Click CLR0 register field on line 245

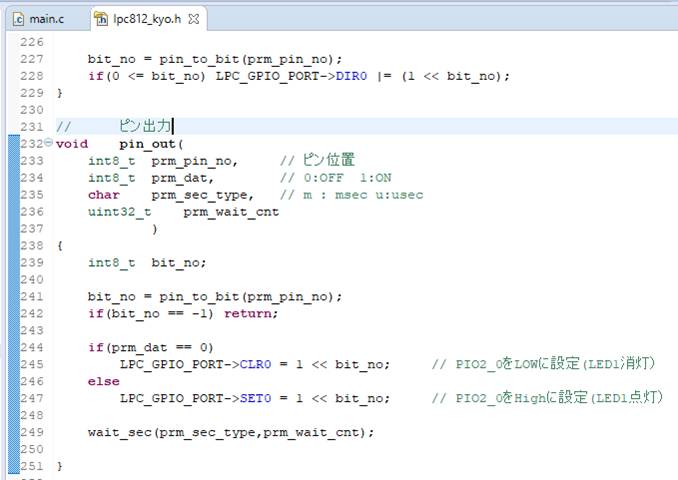(x=254, y=364)
